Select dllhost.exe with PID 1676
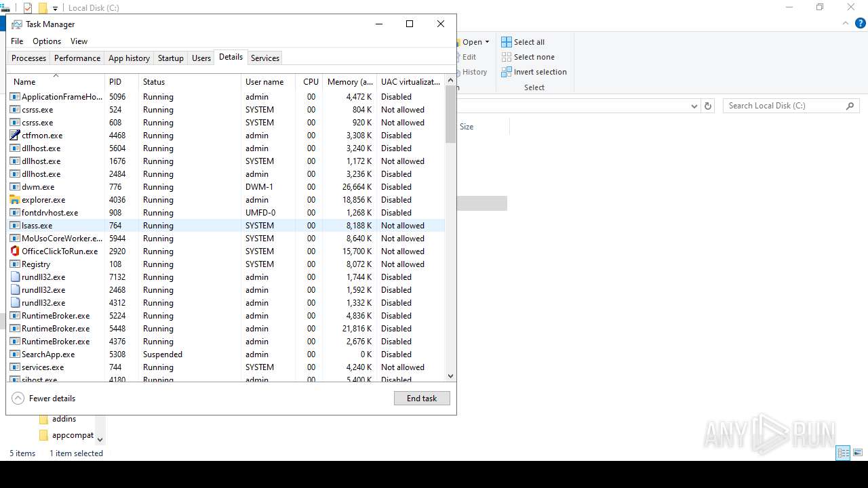The image size is (868, 488). [x=226, y=161]
